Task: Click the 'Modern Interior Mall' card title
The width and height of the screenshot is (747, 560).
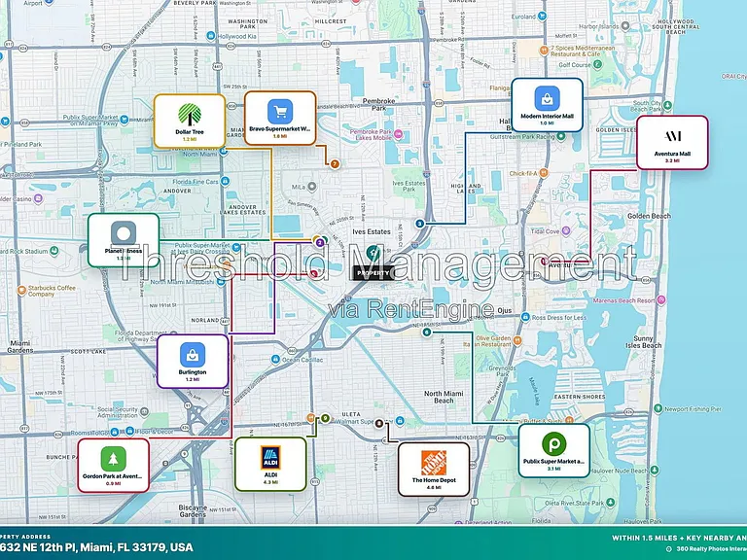Action: coord(547,117)
